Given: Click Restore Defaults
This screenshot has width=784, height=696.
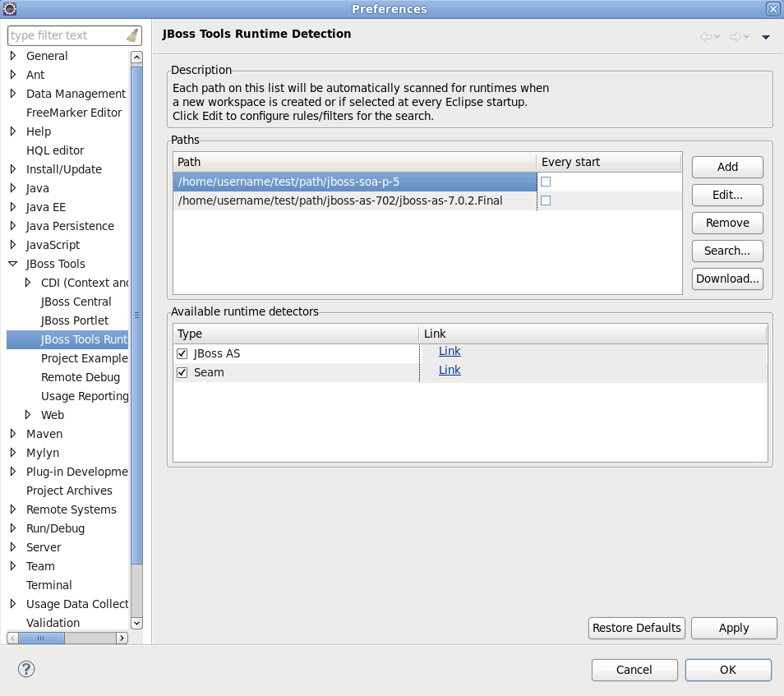Looking at the screenshot, I should pos(637,628).
